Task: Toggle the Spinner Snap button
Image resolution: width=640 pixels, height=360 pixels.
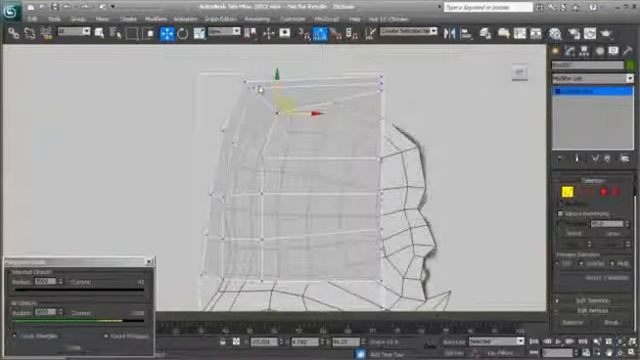Action: click(352, 33)
